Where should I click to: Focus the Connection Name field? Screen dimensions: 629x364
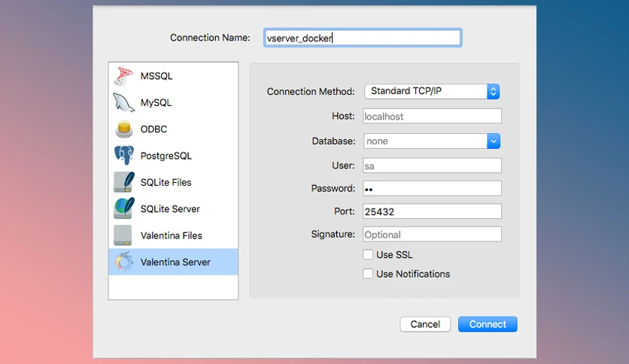[x=363, y=38]
